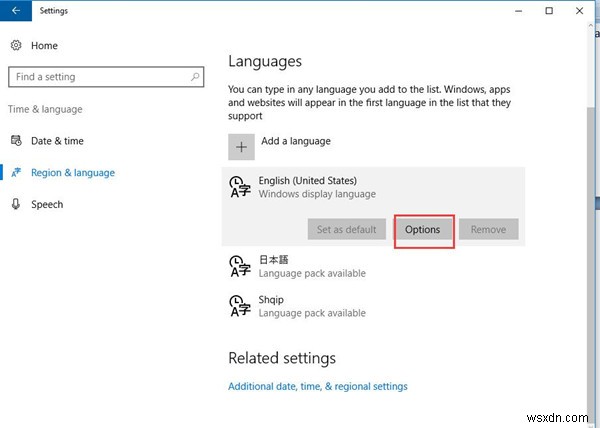Click the Date & time calendar icon
Viewport: 600px width, 428px height.
[x=16, y=140]
